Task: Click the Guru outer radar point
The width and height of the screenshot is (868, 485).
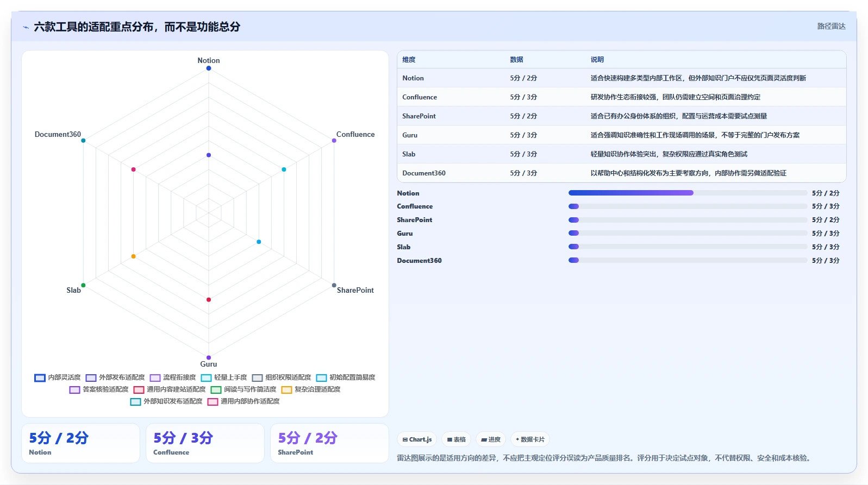Action: pos(209,357)
